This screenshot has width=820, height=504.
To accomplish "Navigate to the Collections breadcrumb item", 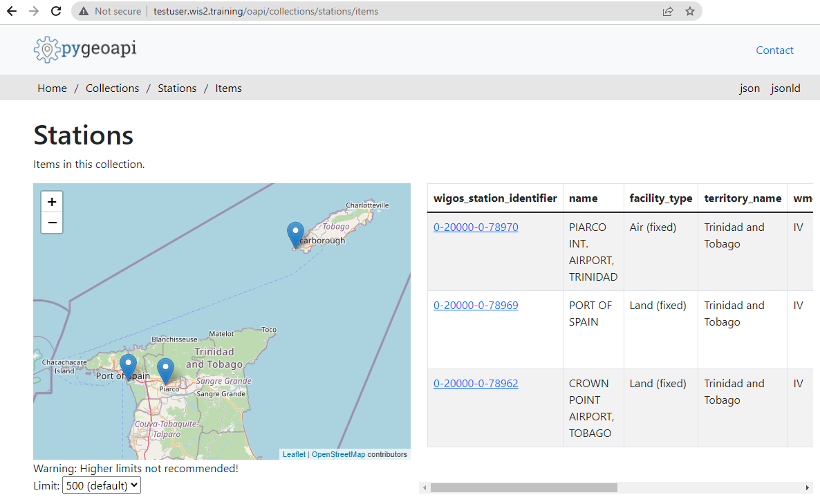I will point(112,88).
